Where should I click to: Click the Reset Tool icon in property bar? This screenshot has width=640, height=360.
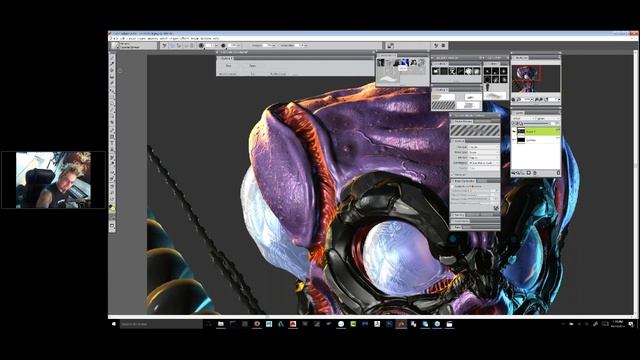point(164,45)
